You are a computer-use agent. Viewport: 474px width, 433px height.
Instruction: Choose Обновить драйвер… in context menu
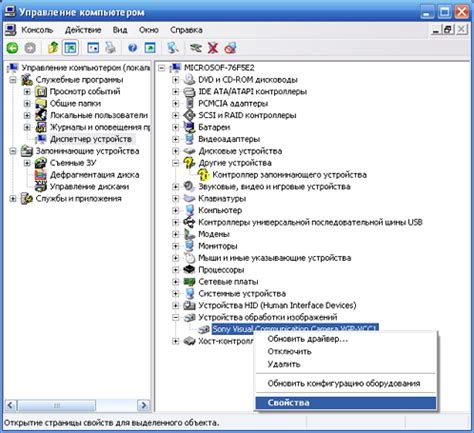pyautogui.click(x=307, y=339)
